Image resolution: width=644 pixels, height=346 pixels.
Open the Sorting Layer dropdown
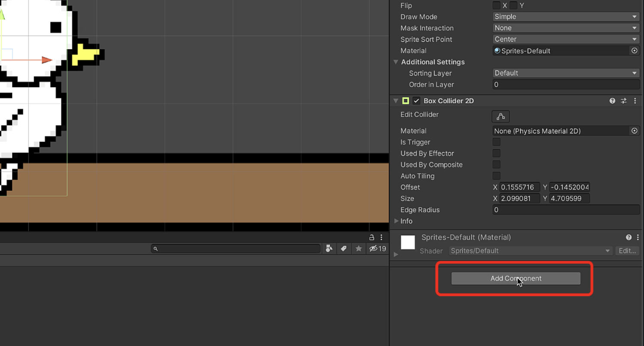click(566, 73)
